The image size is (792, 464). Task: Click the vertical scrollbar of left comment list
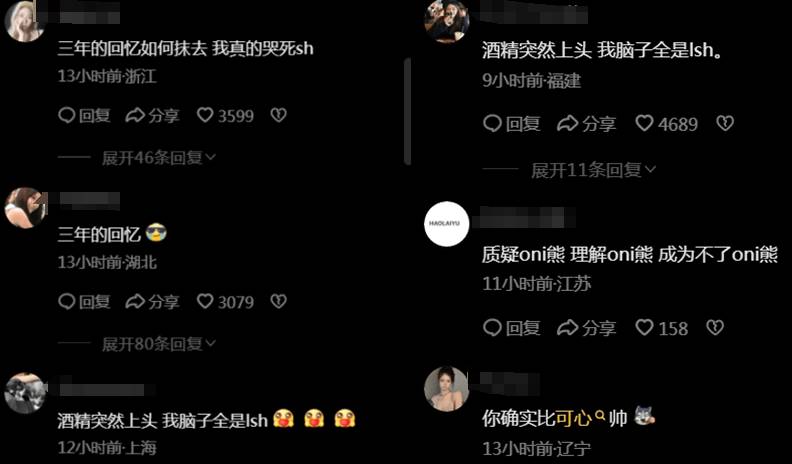(x=407, y=111)
